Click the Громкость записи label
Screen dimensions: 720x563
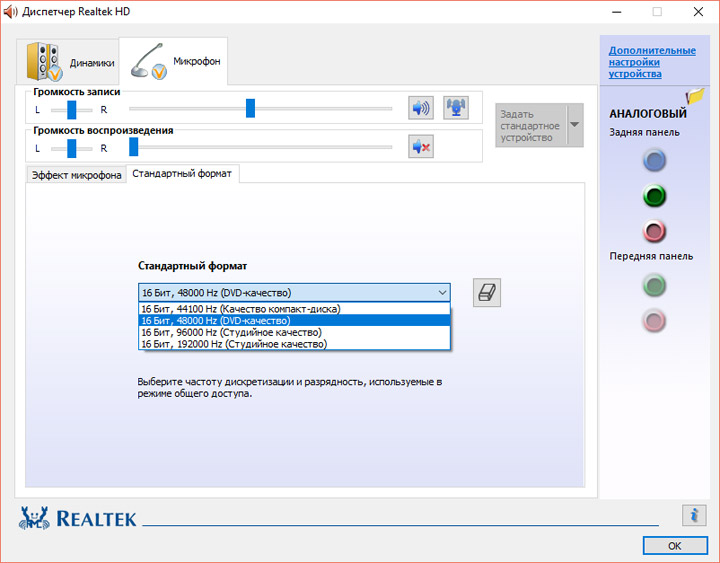pyautogui.click(x=77, y=91)
